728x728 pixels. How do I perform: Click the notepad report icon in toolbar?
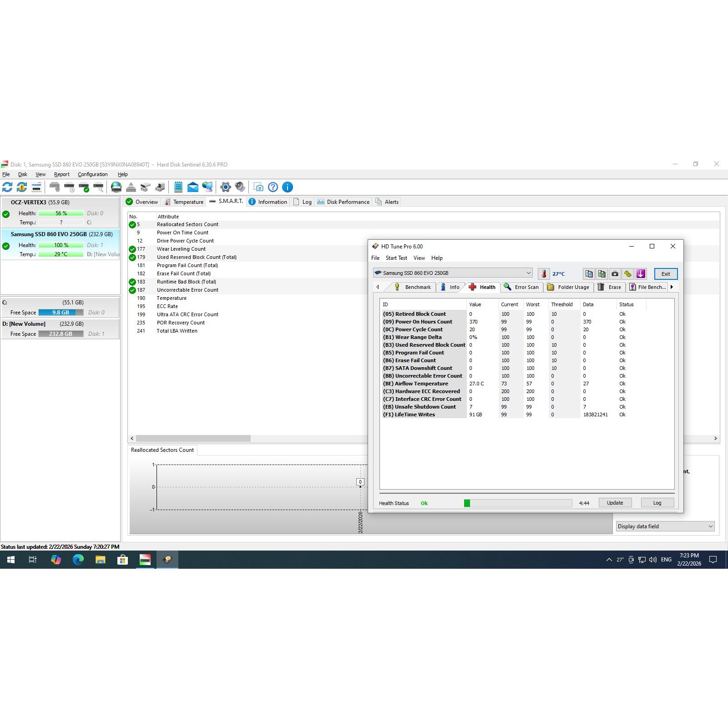pos(178,187)
